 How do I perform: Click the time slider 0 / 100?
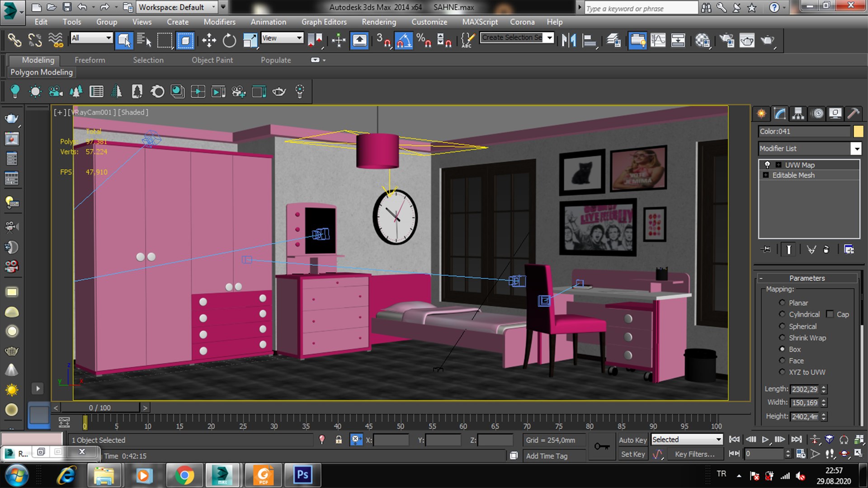click(x=99, y=407)
